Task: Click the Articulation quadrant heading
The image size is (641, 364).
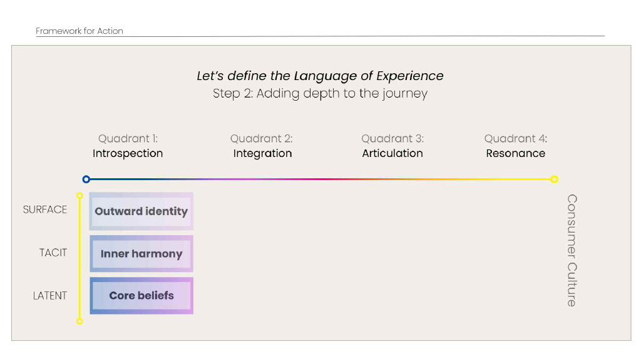Action: pos(392,153)
